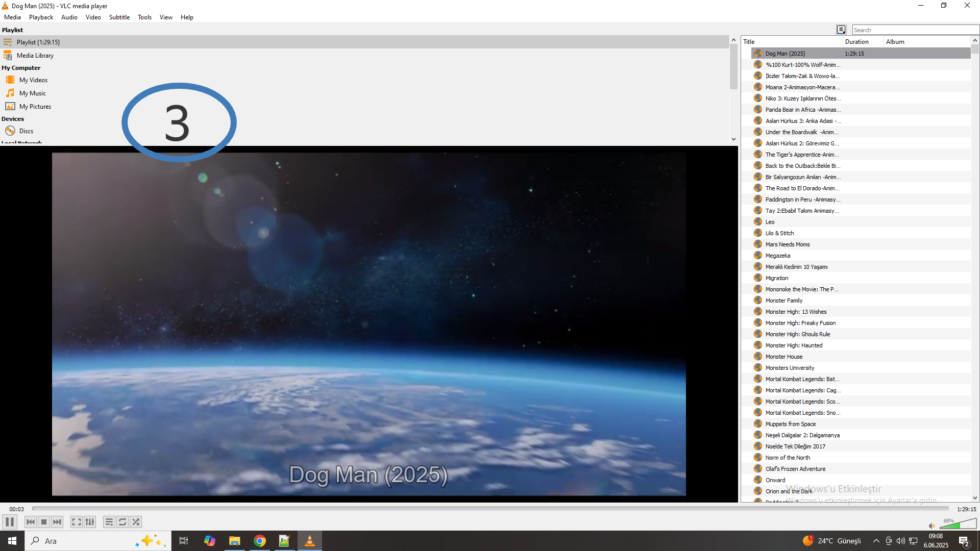Viewport: 980px width, 551px height.
Task: Sort playlist by Album column header
Action: [927, 42]
